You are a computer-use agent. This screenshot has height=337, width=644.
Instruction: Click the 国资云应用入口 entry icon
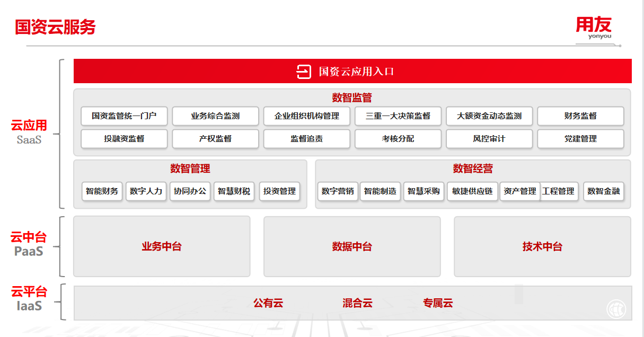pyautogui.click(x=303, y=71)
